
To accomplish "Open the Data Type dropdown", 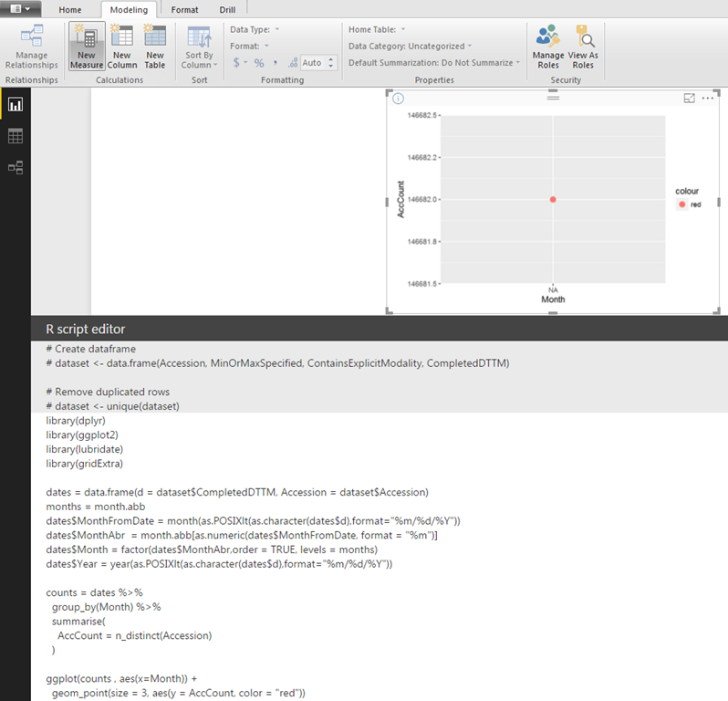I will 255,29.
